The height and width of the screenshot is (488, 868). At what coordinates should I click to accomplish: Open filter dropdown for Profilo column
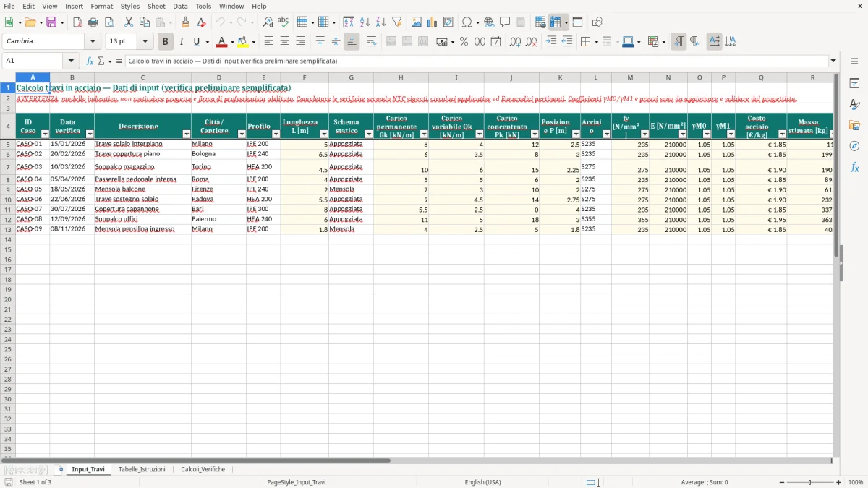coord(276,134)
